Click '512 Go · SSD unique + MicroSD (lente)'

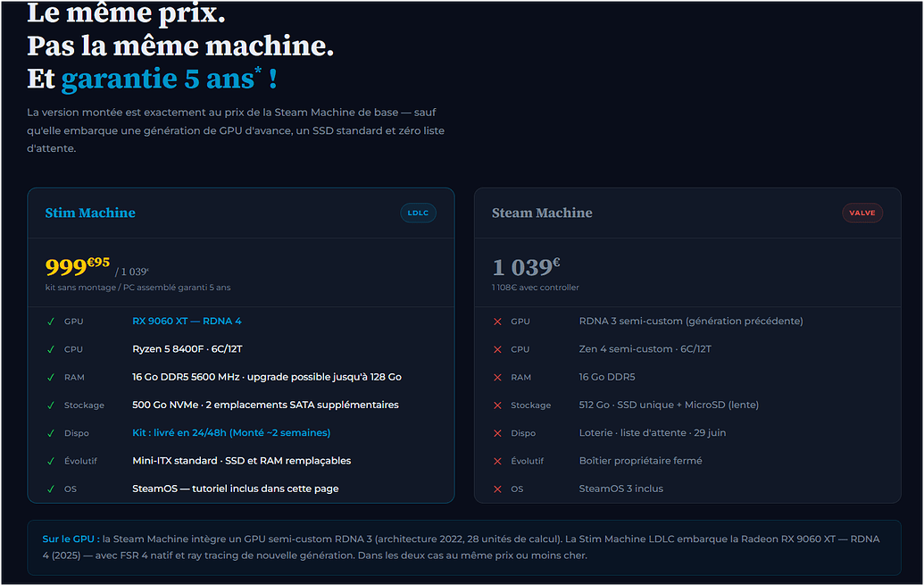[x=669, y=405]
